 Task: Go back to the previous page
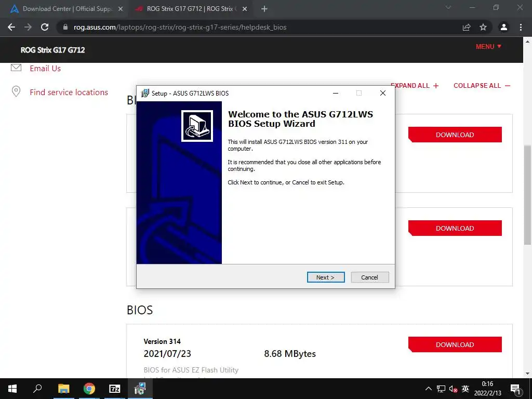(11, 27)
